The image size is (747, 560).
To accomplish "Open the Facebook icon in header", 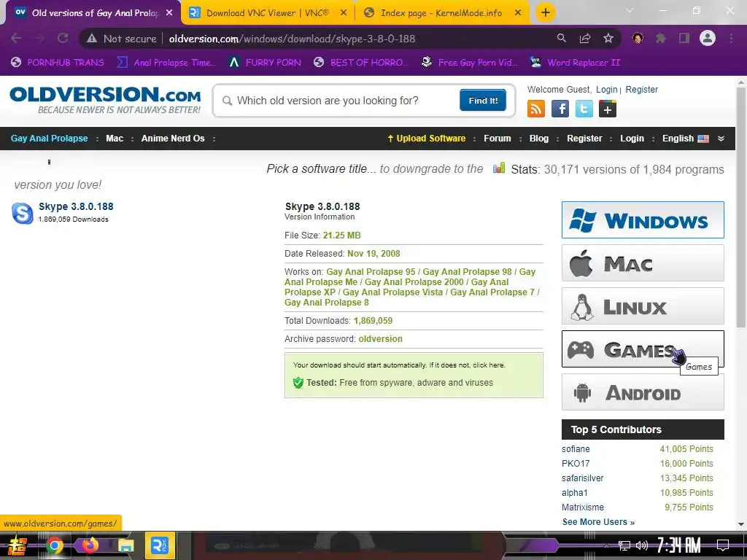I will pos(560,109).
